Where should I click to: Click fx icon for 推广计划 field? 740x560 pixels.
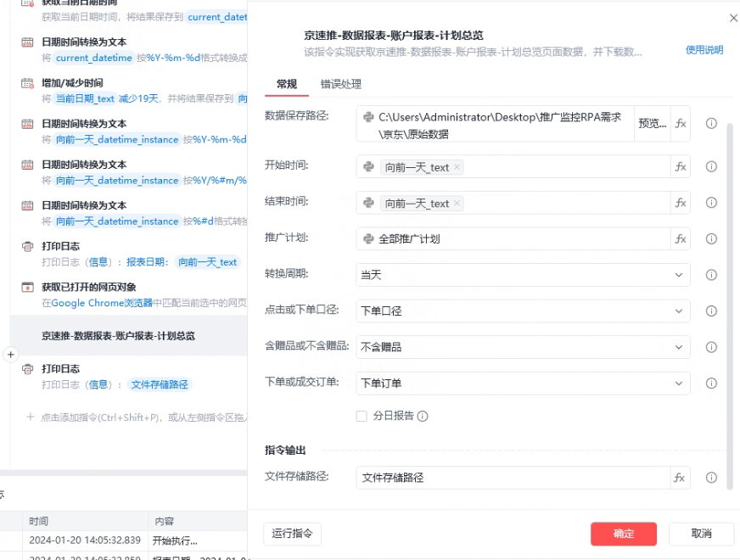[680, 238]
